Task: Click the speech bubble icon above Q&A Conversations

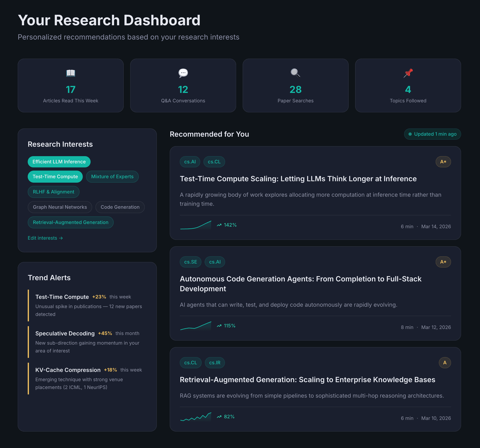Action: pyautogui.click(x=183, y=73)
